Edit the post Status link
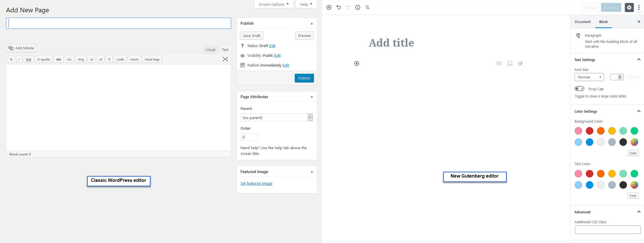 pos(272,46)
